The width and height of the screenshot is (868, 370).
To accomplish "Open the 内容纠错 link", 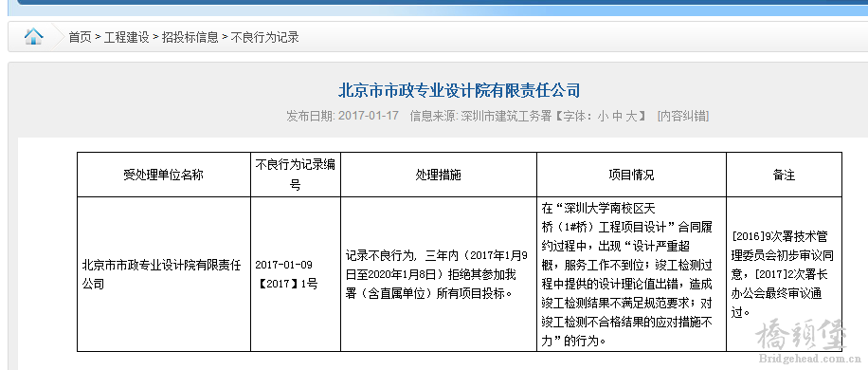I will tap(682, 117).
